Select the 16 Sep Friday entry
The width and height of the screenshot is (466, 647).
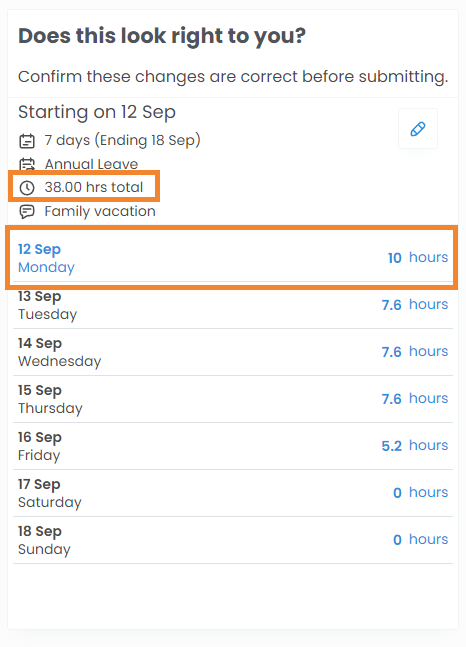pos(233,446)
